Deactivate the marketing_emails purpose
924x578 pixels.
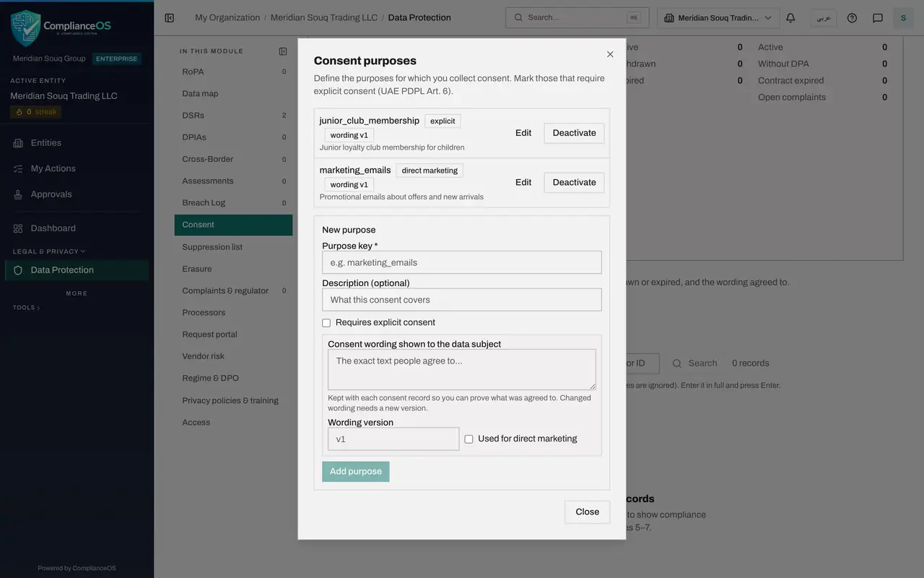[574, 182]
